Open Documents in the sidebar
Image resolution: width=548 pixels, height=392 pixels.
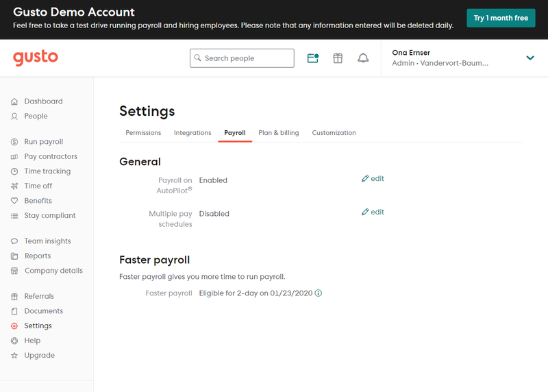44,311
